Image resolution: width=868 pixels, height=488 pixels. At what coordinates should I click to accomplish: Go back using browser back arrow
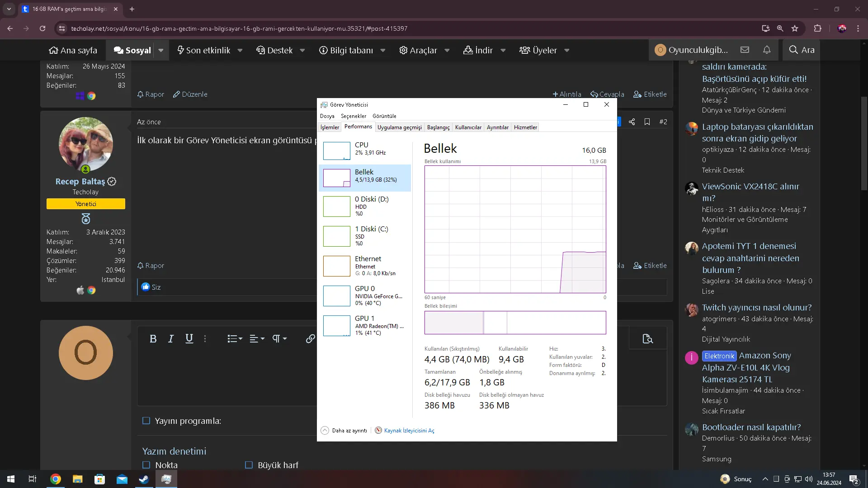(x=10, y=28)
